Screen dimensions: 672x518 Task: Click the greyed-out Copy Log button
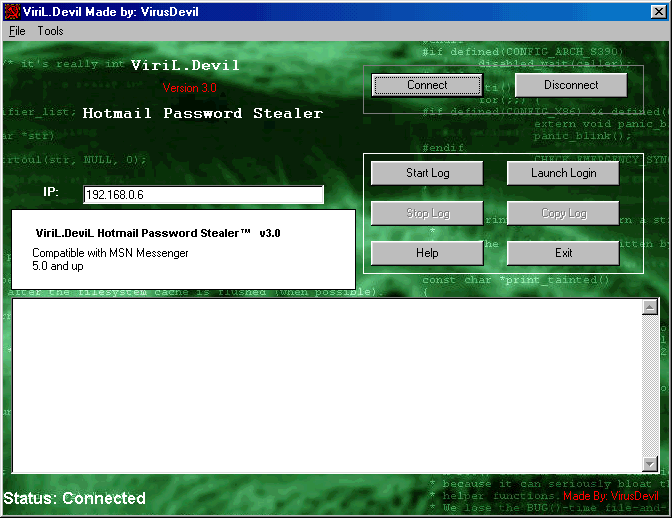(563, 213)
